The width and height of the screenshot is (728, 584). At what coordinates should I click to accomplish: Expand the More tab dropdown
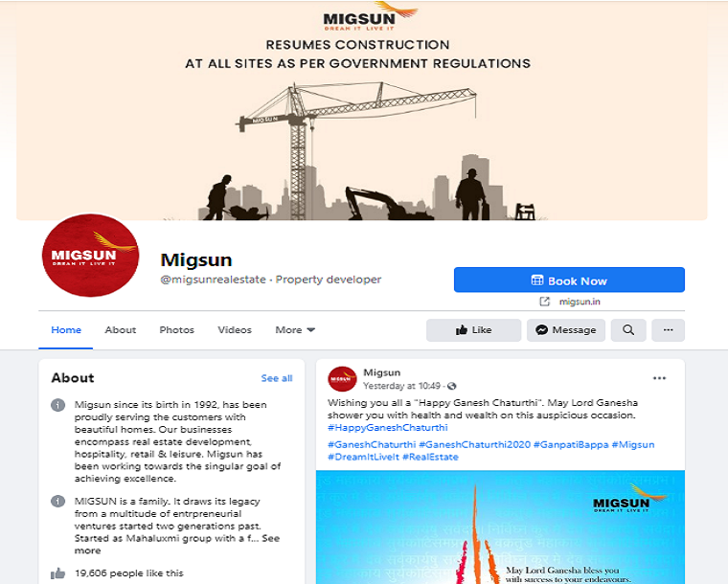[x=295, y=329]
